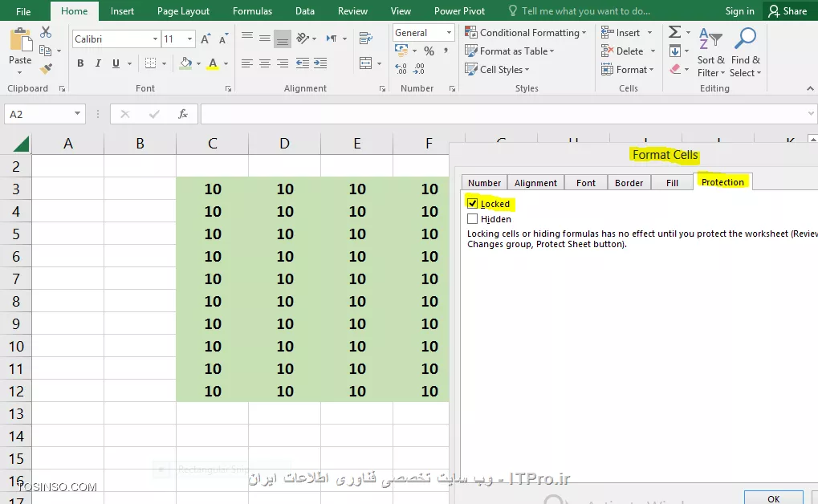
Task: Align text right
Action: tap(283, 63)
